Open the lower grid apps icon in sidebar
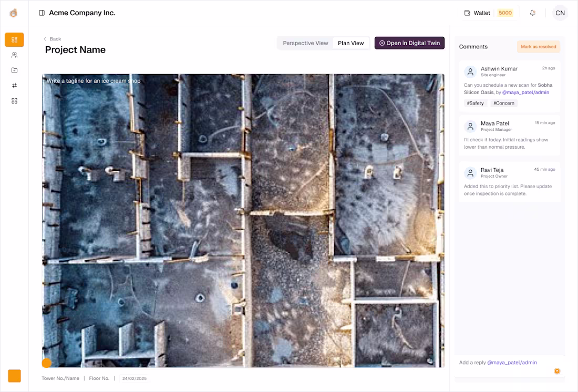The image size is (578, 392). [x=14, y=101]
